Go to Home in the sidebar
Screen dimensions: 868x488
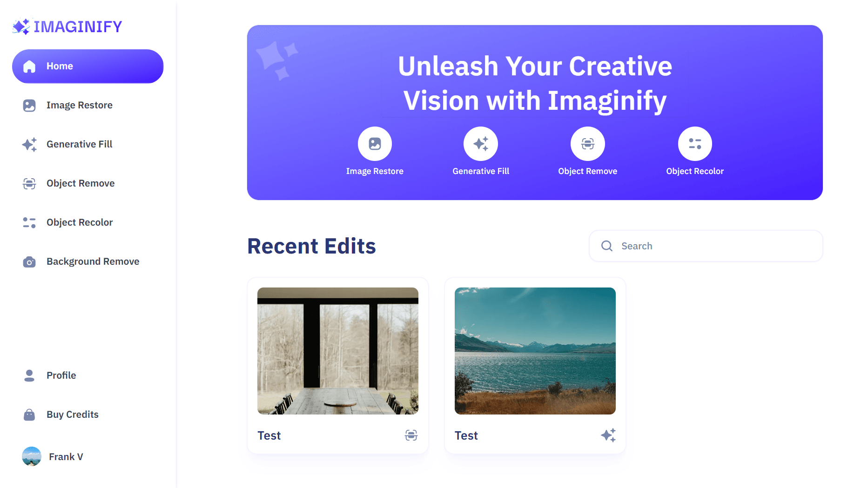(87, 66)
